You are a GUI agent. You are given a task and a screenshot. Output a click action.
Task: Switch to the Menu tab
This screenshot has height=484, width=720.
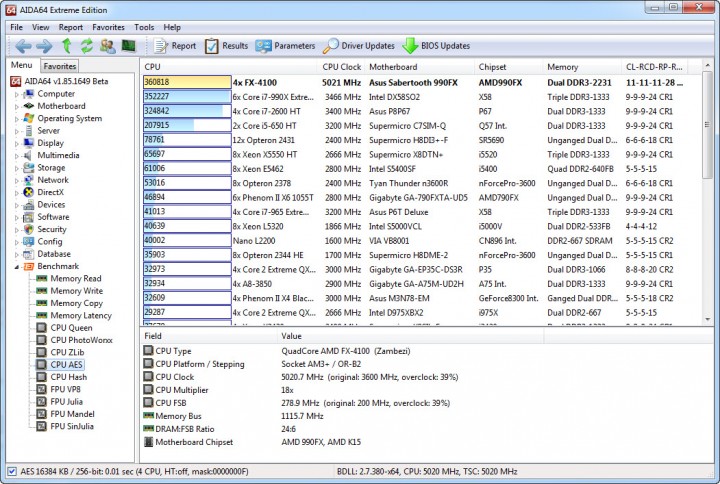(x=22, y=65)
